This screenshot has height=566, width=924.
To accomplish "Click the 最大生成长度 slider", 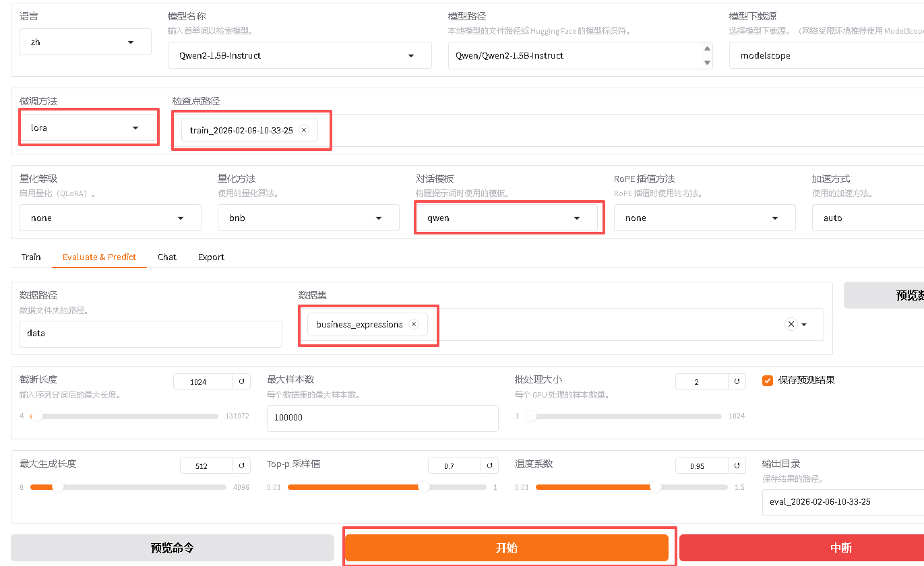I will coord(128,487).
